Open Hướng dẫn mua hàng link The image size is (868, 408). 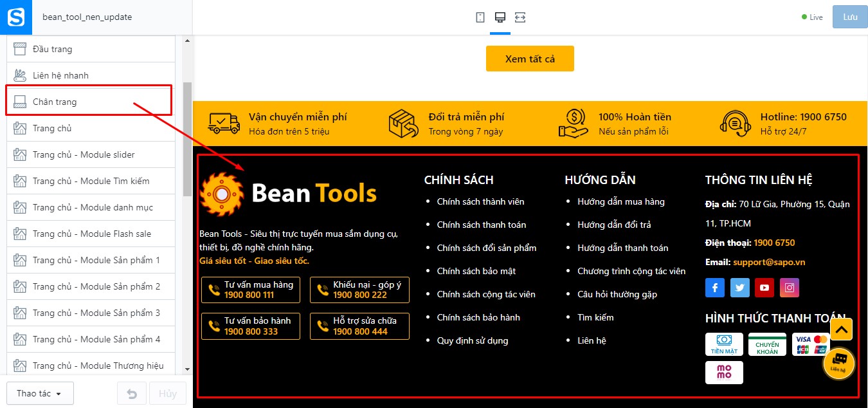[x=621, y=201]
